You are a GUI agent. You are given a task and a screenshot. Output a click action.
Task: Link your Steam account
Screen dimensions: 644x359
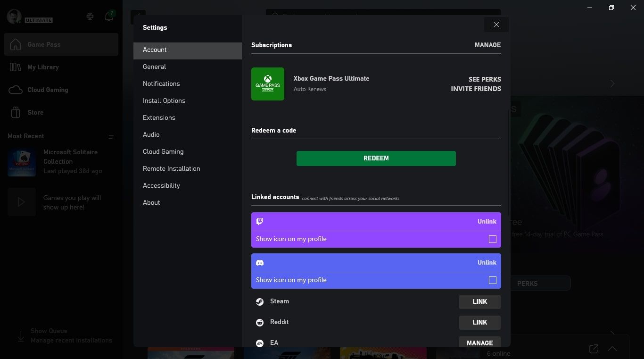click(479, 302)
